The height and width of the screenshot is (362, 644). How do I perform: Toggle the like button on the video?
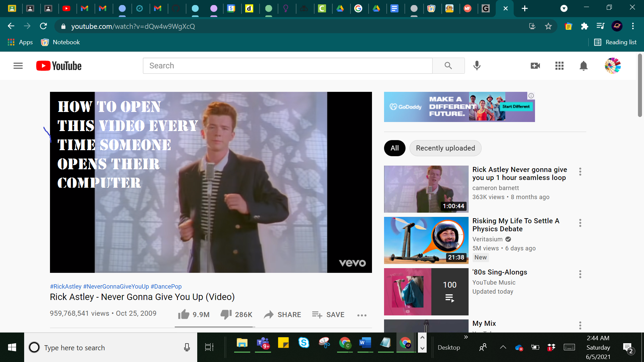click(x=183, y=314)
